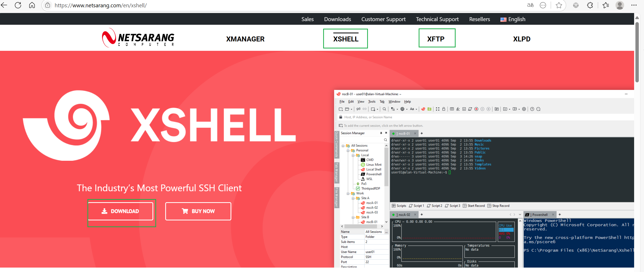This screenshot has height=272, width=644.
Task: Click the Stop Record button
Action: pyautogui.click(x=498, y=206)
